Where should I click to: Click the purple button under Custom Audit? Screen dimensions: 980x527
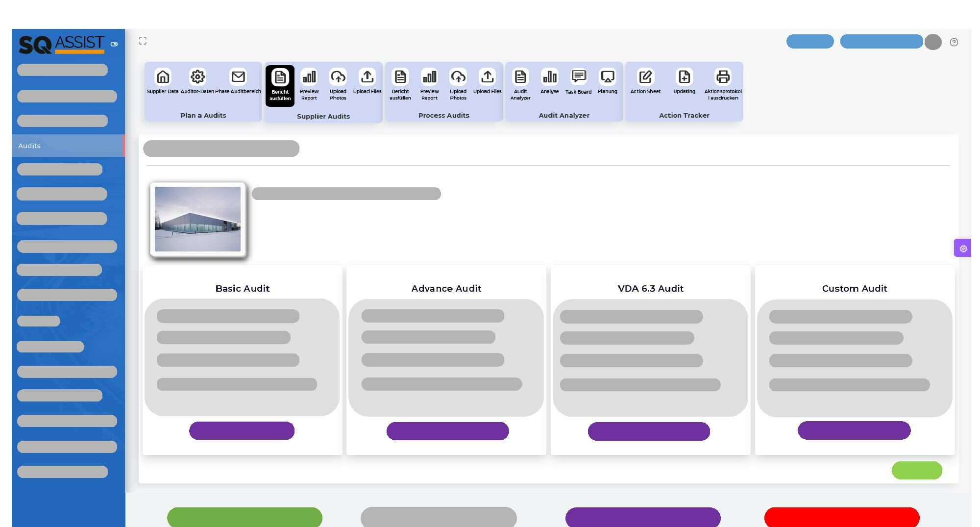coord(854,430)
